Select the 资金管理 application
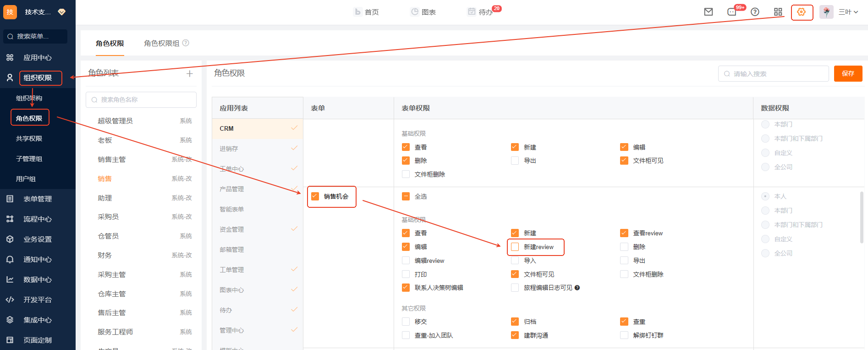 [258, 229]
